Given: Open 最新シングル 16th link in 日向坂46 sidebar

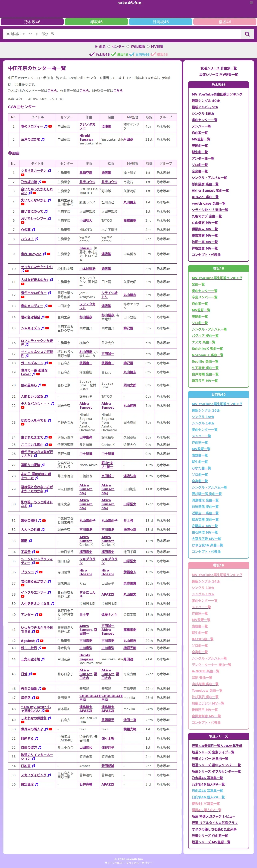Looking at the screenshot, I should pyautogui.click(x=206, y=410).
